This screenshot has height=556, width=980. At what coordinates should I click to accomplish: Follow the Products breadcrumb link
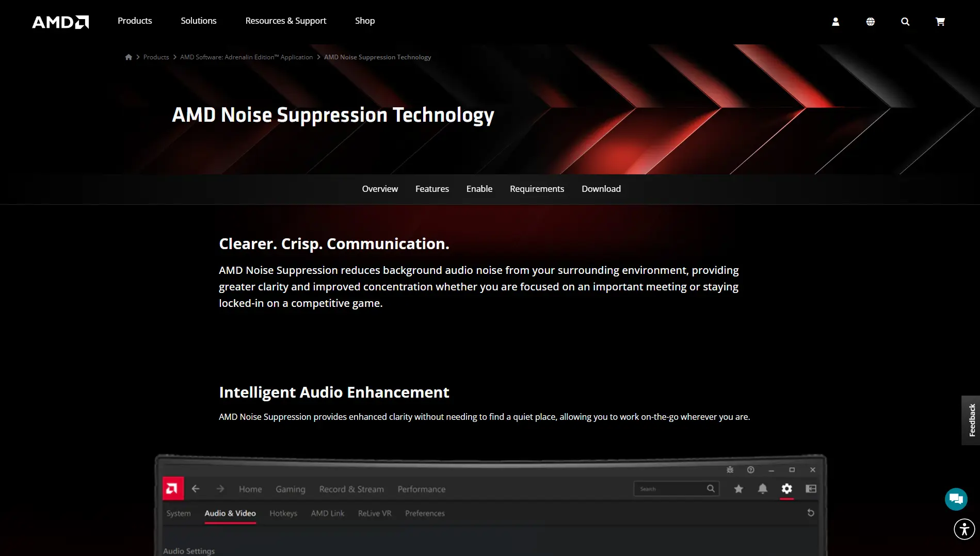(156, 57)
